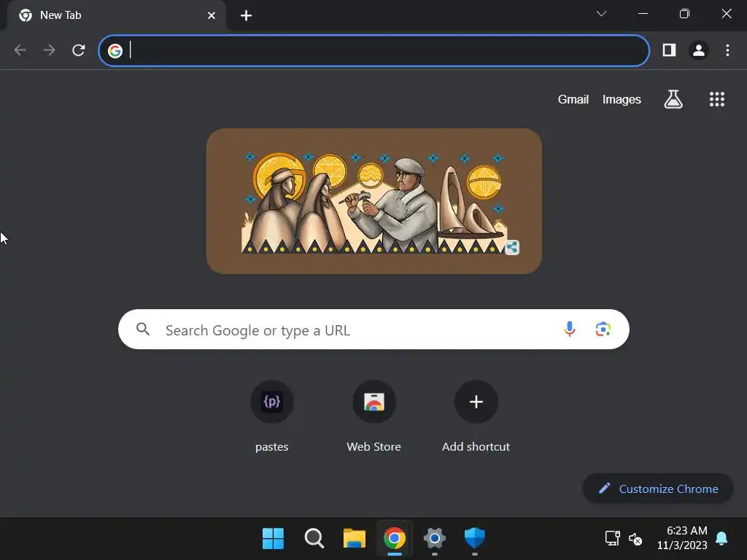Reload the page with the refresh icon

coord(79,50)
